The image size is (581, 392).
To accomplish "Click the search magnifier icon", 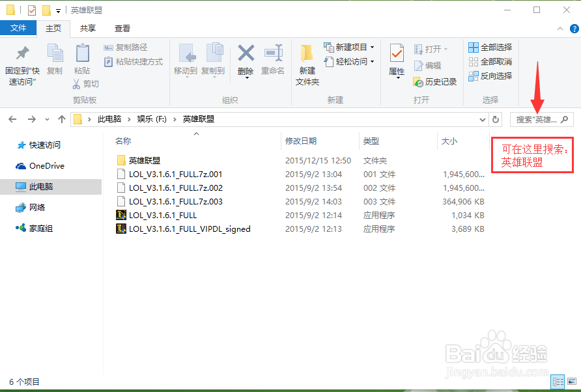I will coord(565,120).
